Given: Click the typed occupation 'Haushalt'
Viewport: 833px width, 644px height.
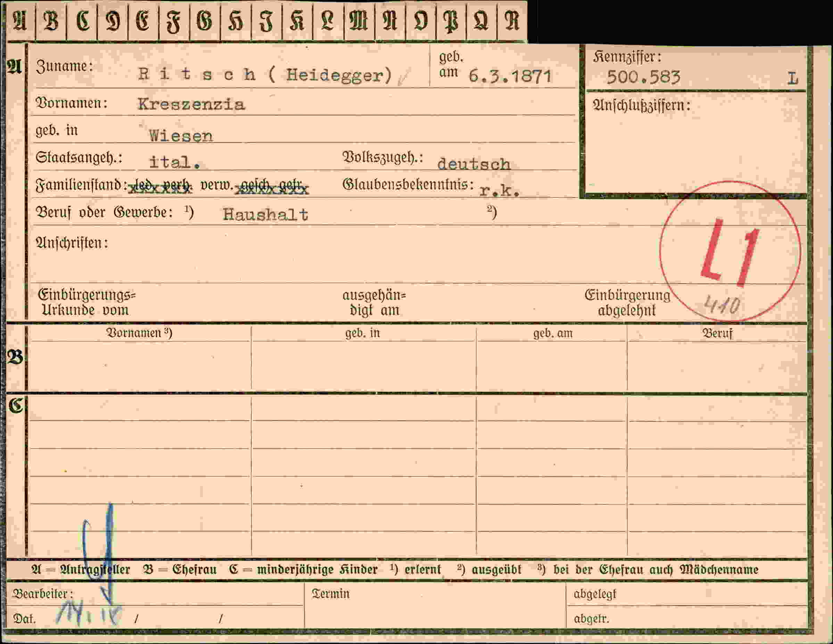Looking at the screenshot, I should click(265, 214).
